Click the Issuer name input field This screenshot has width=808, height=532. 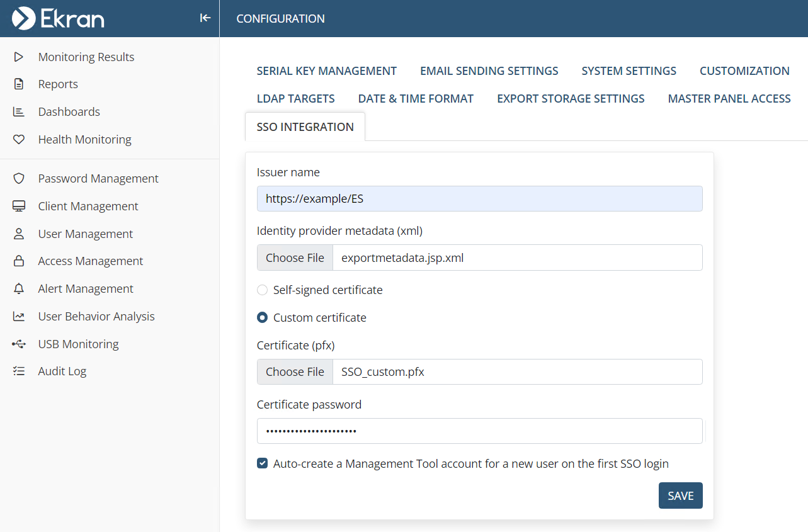(x=479, y=199)
